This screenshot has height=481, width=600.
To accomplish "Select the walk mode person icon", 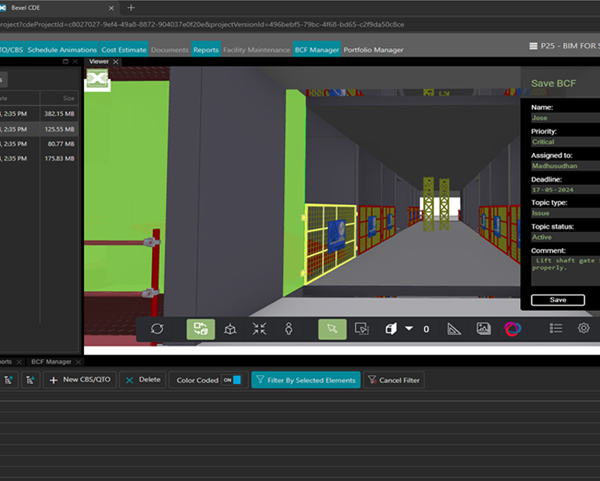I will [288, 328].
